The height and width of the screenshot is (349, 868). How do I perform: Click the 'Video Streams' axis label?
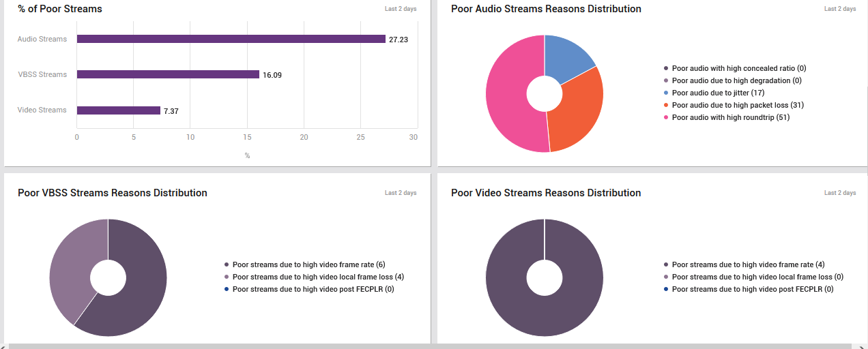click(42, 110)
